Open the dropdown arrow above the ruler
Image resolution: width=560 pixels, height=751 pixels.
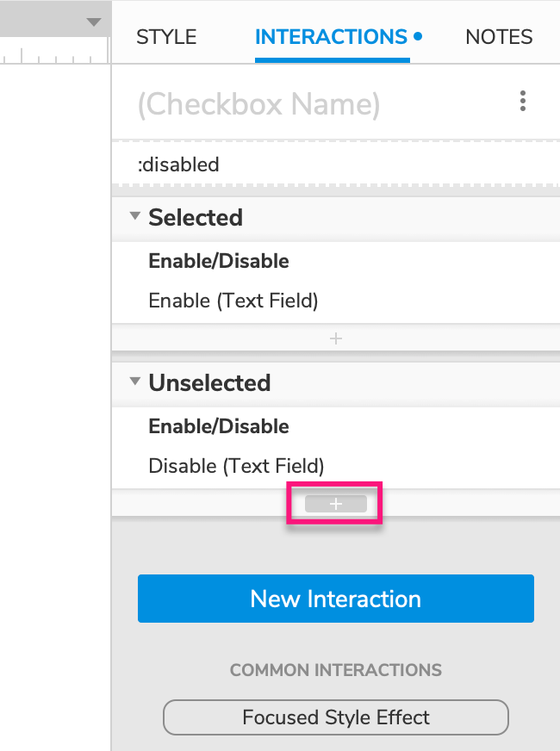[94, 22]
